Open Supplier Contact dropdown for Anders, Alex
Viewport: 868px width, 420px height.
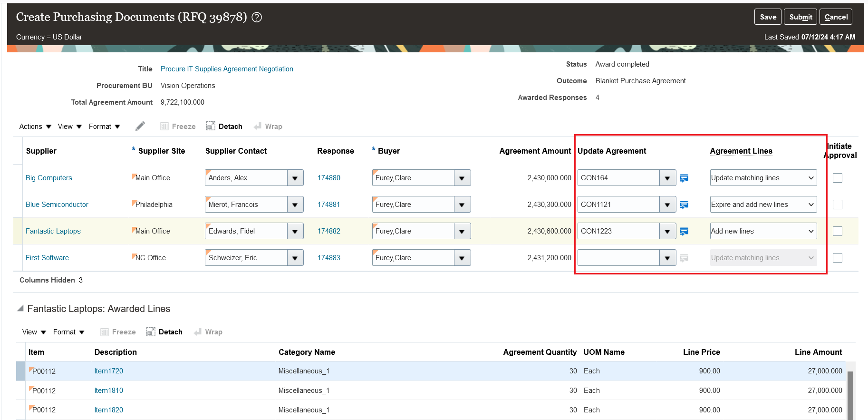295,178
